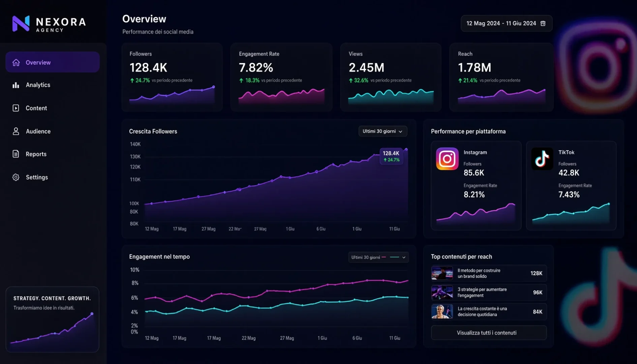Click green arrow beside 32.6% views change
The height and width of the screenshot is (364, 637).
pyautogui.click(x=351, y=81)
